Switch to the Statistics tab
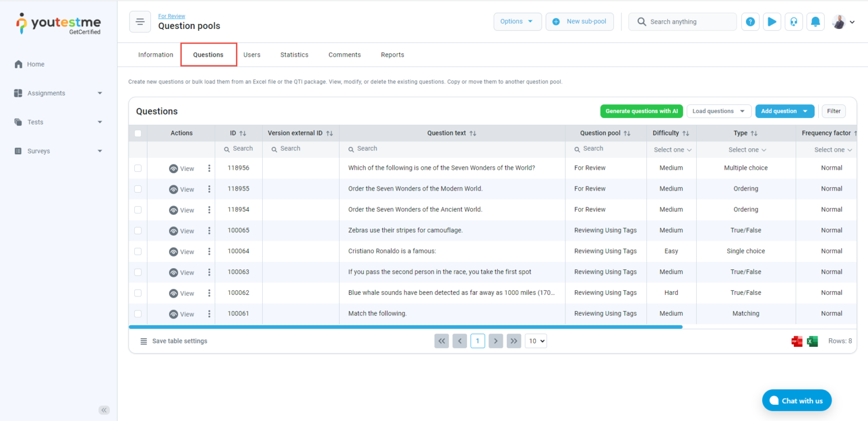Screen dimensions: 868x421 tap(294, 55)
